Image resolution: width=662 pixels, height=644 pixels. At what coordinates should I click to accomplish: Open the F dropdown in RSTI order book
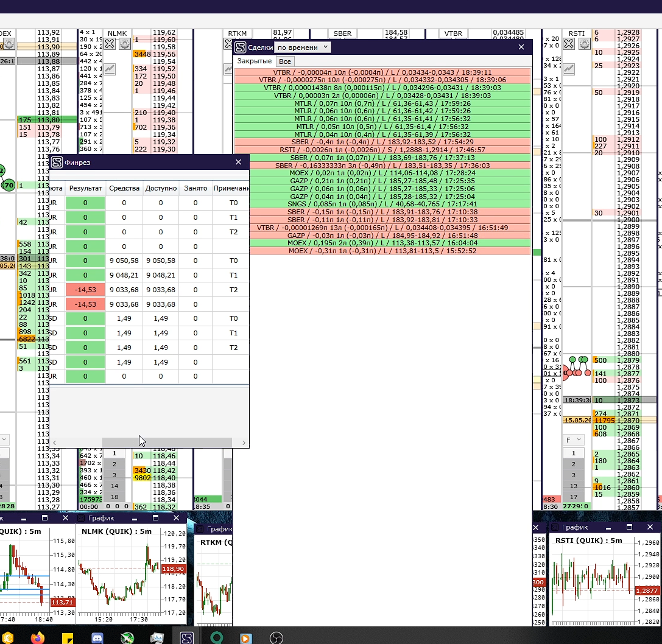(x=573, y=439)
